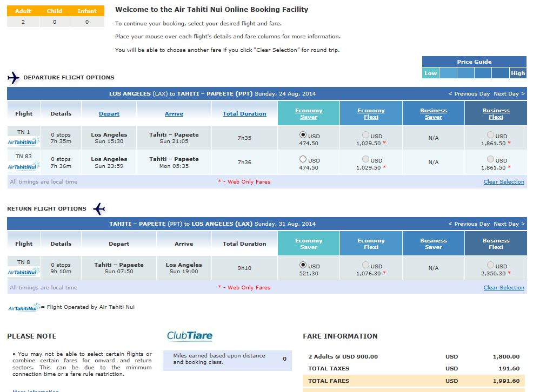533x392 pixels.
Task: Click the N/A Business Saver cell for TN 83
Action: point(434,162)
